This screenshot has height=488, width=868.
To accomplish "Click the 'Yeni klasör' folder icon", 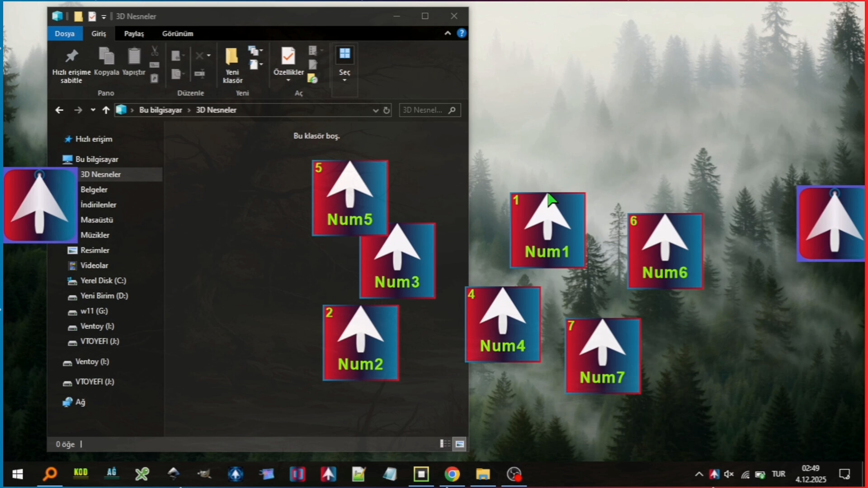I will tap(232, 56).
